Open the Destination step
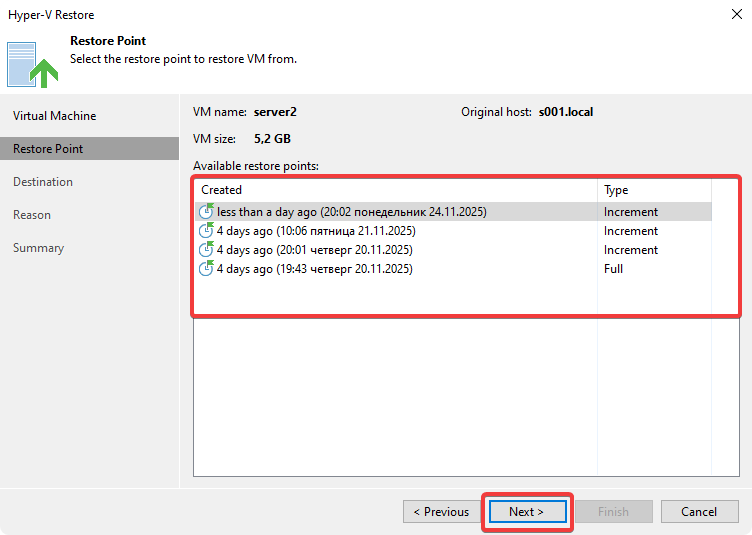The image size is (752, 535). coord(43,182)
